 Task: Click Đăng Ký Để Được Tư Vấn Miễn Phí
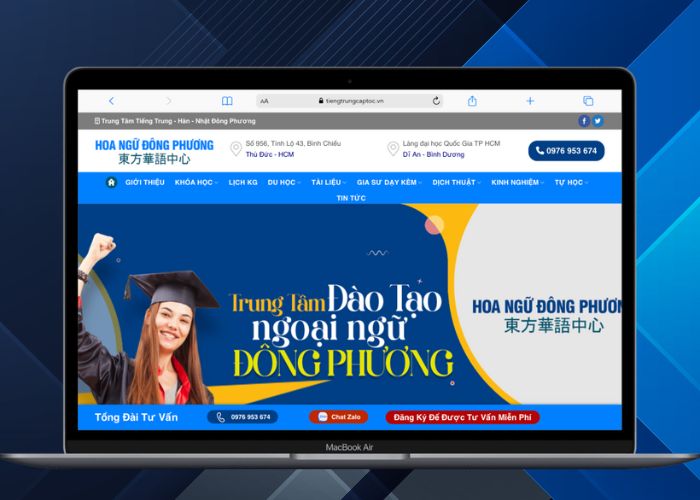click(462, 417)
